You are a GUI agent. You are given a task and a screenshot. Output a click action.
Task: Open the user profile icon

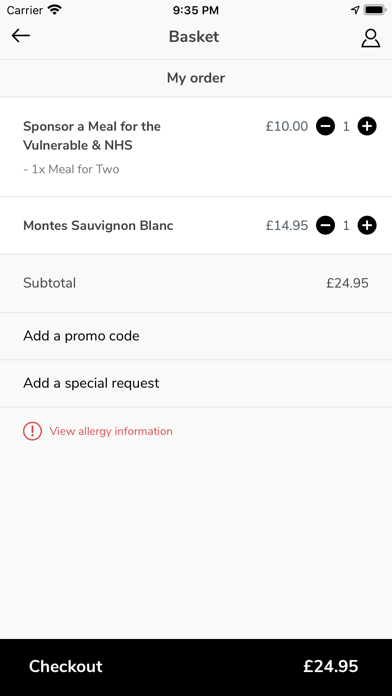[x=370, y=38]
